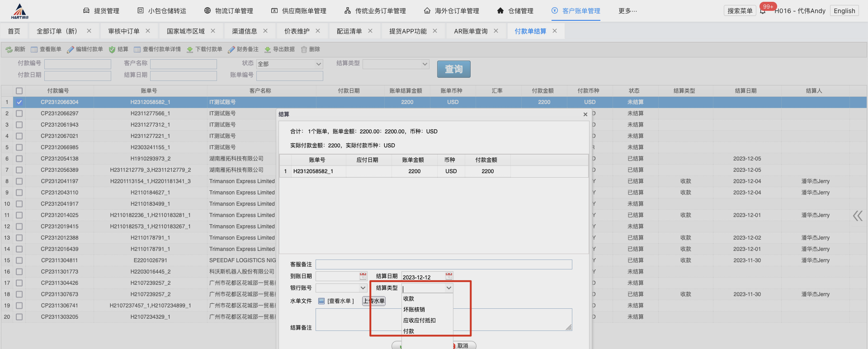Click the 上传水单 upload button
The width and height of the screenshot is (868, 349).
pyautogui.click(x=374, y=301)
